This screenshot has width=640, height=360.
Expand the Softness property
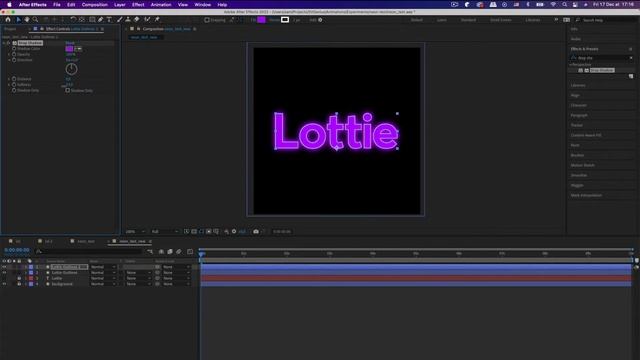9,84
